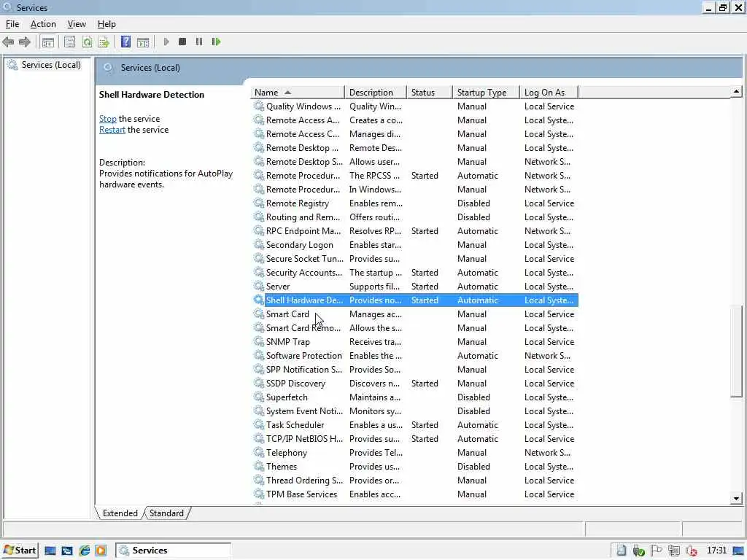Select the SPP Notification Service row

click(x=414, y=369)
